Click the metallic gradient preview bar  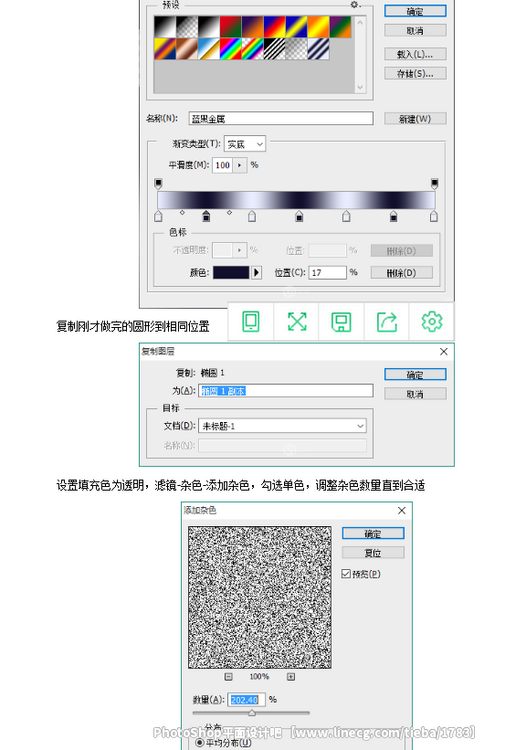click(x=296, y=200)
